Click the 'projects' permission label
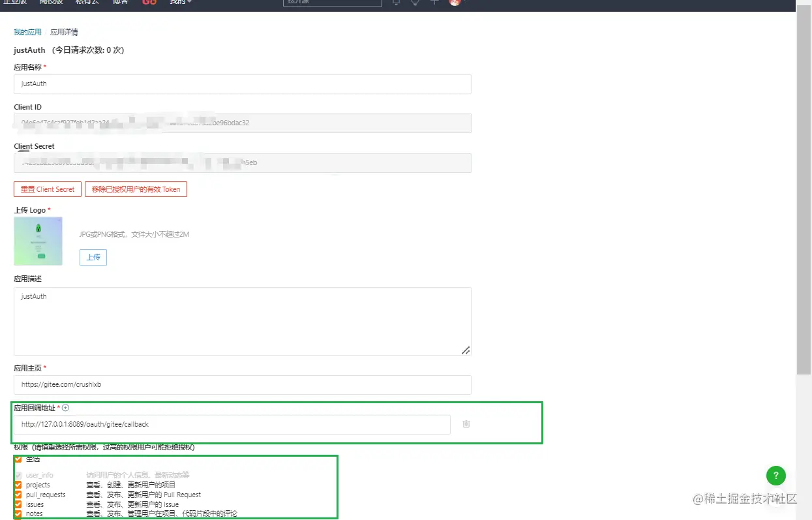812x520 pixels. pyautogui.click(x=38, y=485)
